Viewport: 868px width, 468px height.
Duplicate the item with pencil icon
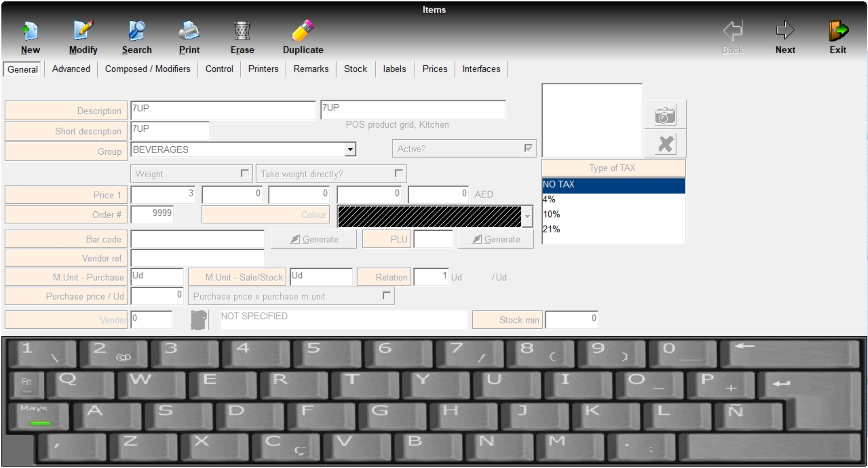pos(303,32)
